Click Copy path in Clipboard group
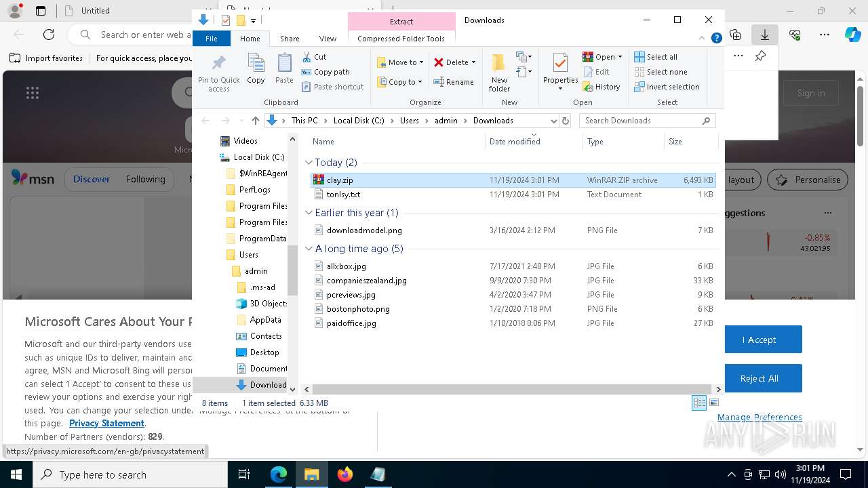Viewport: 868px width, 488px height. point(325,72)
